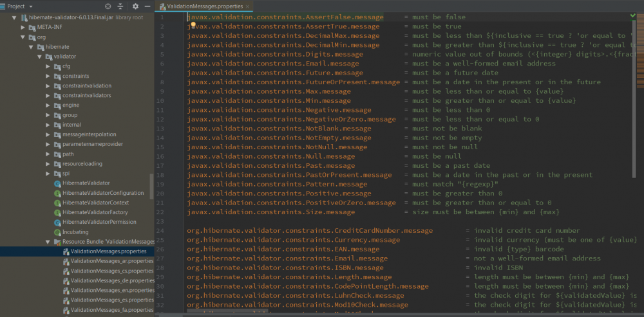Open ValidationMessages_es.properties file
The width and height of the screenshot is (644, 317).
[111, 300]
